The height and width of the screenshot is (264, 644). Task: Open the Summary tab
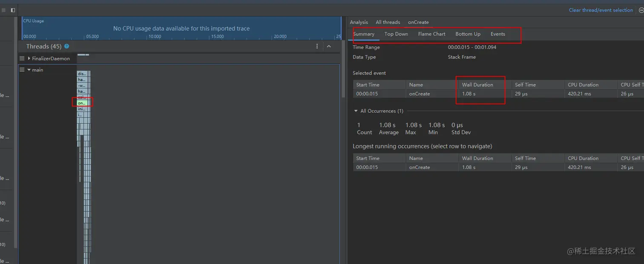click(364, 34)
